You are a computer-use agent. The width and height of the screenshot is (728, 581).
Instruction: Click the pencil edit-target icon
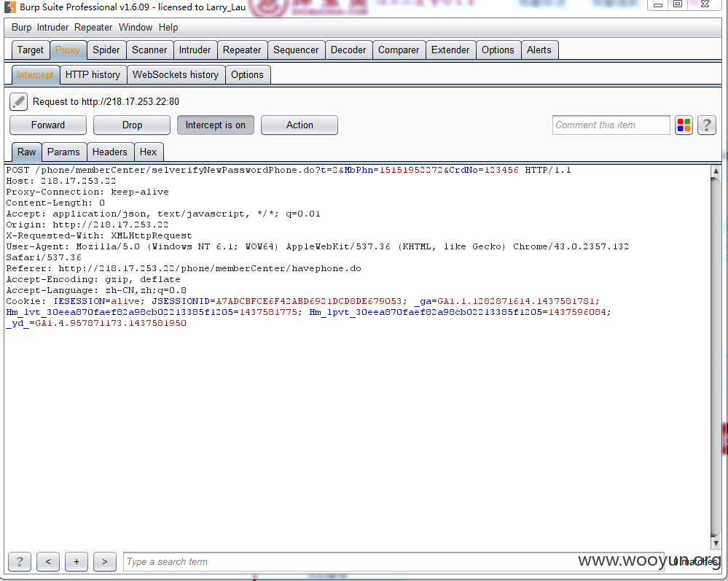[x=18, y=102]
